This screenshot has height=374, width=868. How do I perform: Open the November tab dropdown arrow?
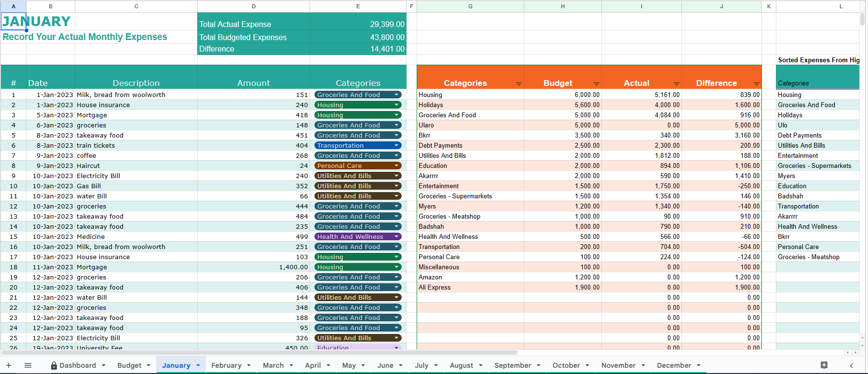[643, 365]
